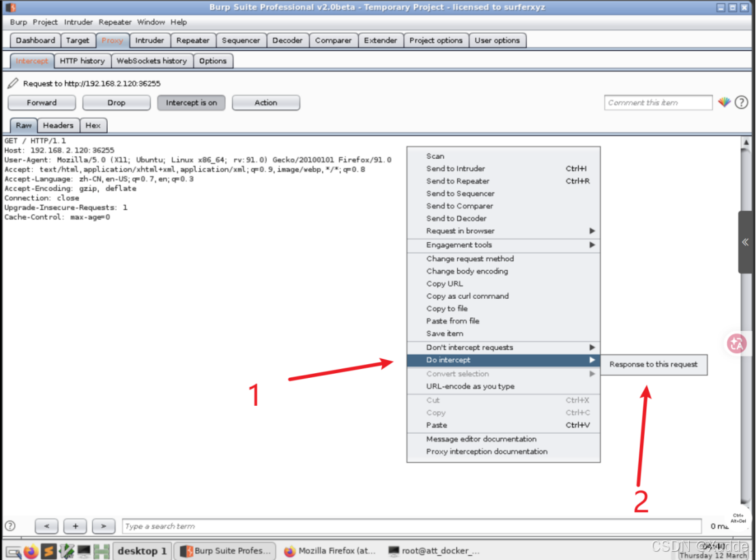Screen dimensions: 756x560
Task: Switch to root@att_docker terminal window
Action: (434, 550)
